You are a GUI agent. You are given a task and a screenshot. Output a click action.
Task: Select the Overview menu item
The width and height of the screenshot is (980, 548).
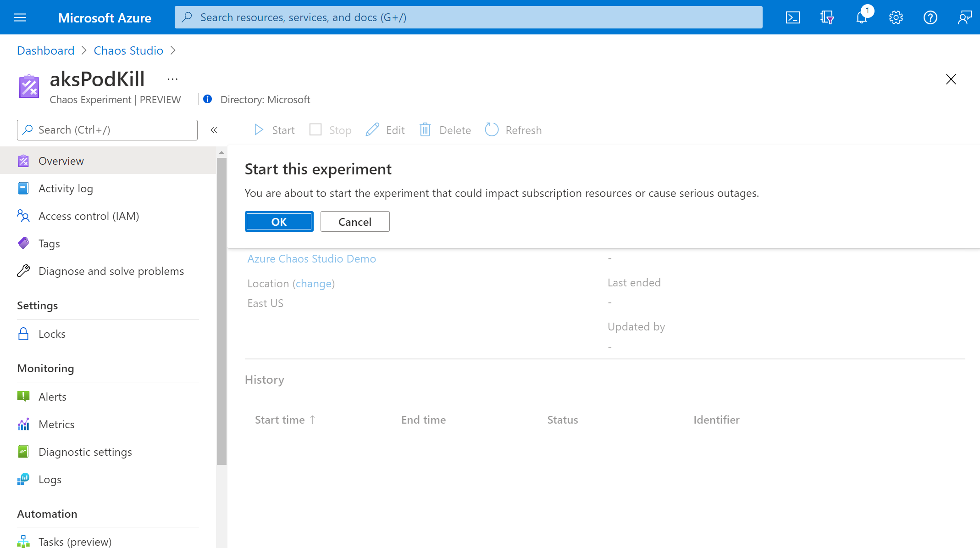pyautogui.click(x=61, y=160)
